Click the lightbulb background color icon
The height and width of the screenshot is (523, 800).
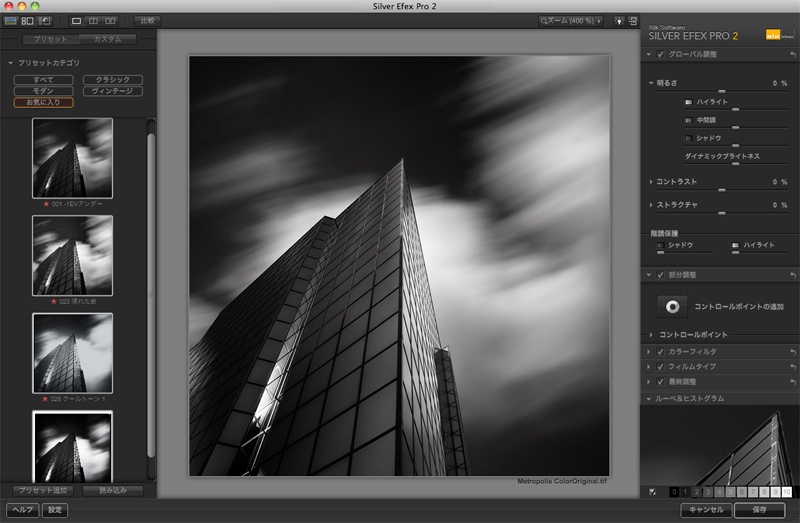(619, 21)
